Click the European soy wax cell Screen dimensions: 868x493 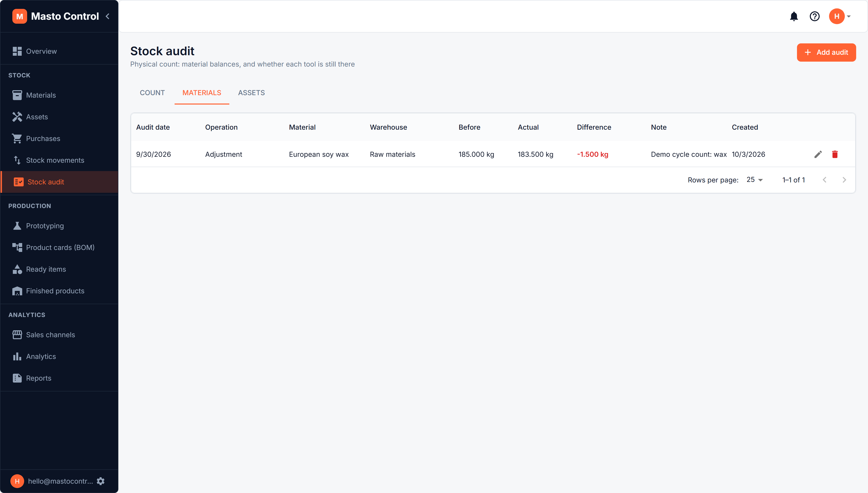pos(319,154)
